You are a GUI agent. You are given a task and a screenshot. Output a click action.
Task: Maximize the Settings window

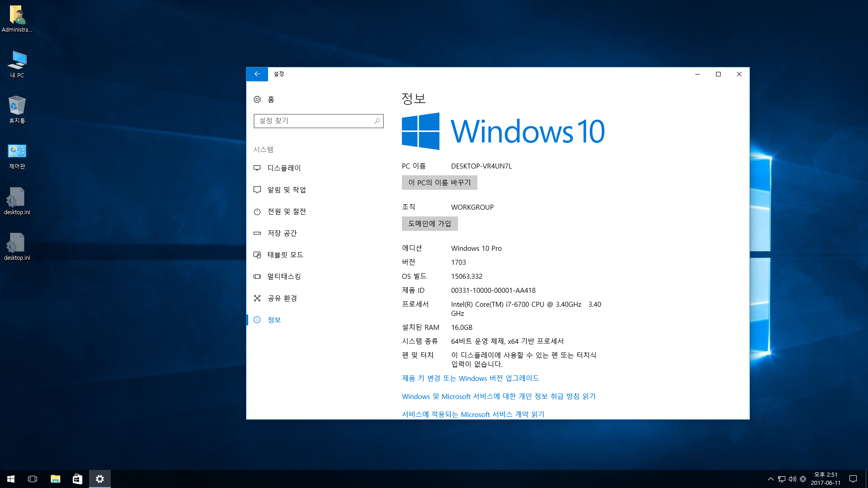tap(718, 74)
